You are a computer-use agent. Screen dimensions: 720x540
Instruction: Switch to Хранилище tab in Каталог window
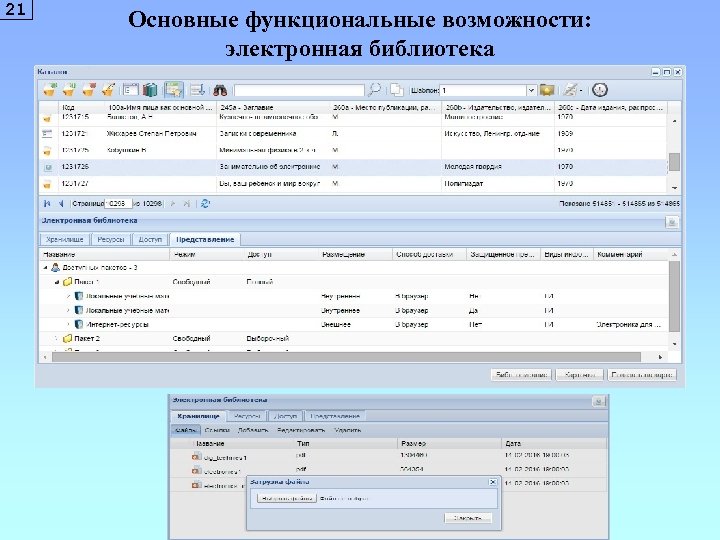coord(65,239)
